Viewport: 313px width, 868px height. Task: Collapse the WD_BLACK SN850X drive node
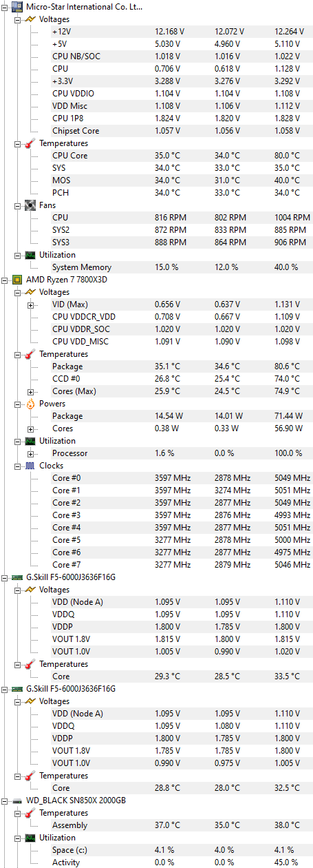pos(5,800)
